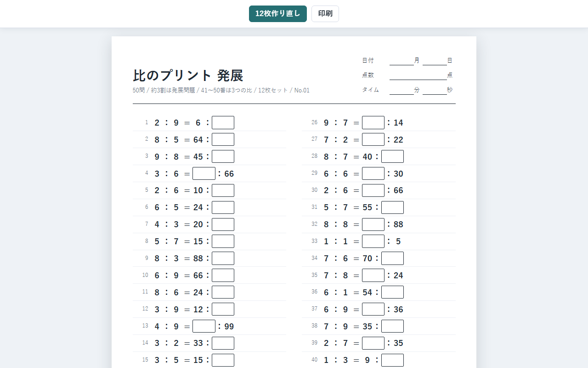Image resolution: width=588 pixels, height=368 pixels.
Task: Click answer box in problem 39 before 35
Action: click(x=373, y=343)
